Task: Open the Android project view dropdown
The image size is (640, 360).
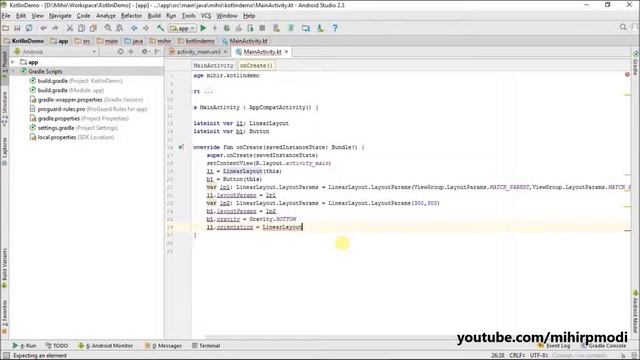Action: click(x=55, y=52)
